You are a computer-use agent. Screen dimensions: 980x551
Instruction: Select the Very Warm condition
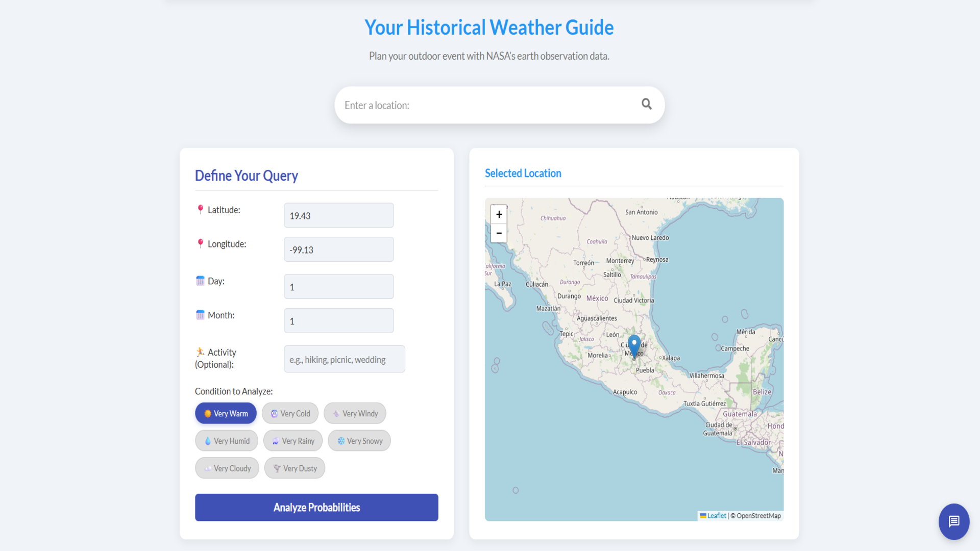pyautogui.click(x=226, y=413)
